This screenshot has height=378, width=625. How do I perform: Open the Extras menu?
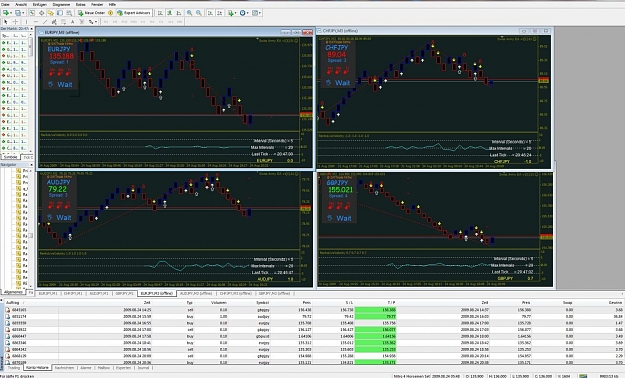tap(81, 4)
